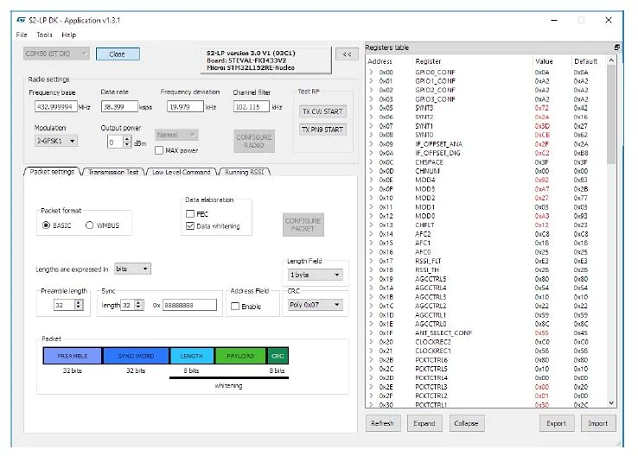The height and width of the screenshot is (456, 638).
Task: Switch to the Low Level Command tab
Action: pyautogui.click(x=181, y=172)
